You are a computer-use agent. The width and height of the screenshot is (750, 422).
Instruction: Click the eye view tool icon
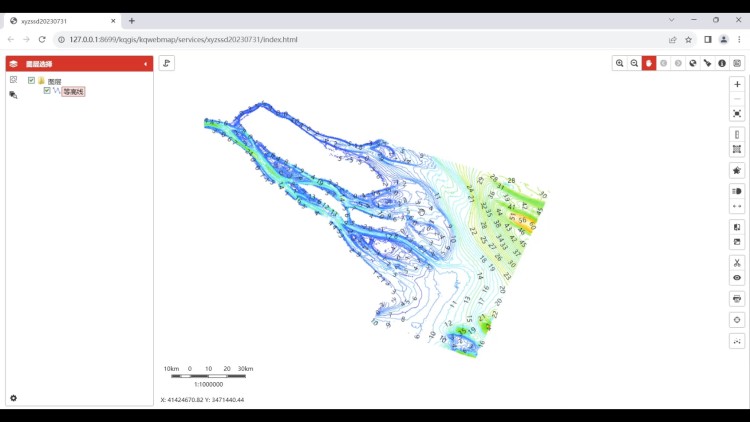click(x=737, y=278)
